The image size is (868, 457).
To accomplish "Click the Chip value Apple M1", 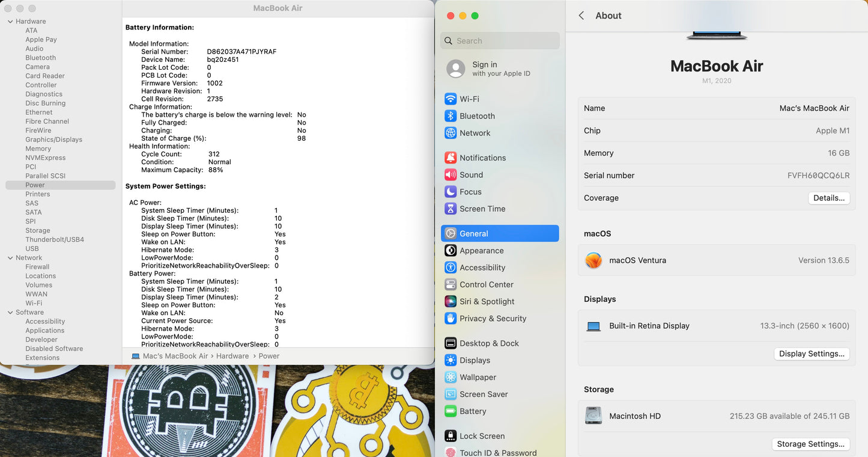I will (x=833, y=130).
